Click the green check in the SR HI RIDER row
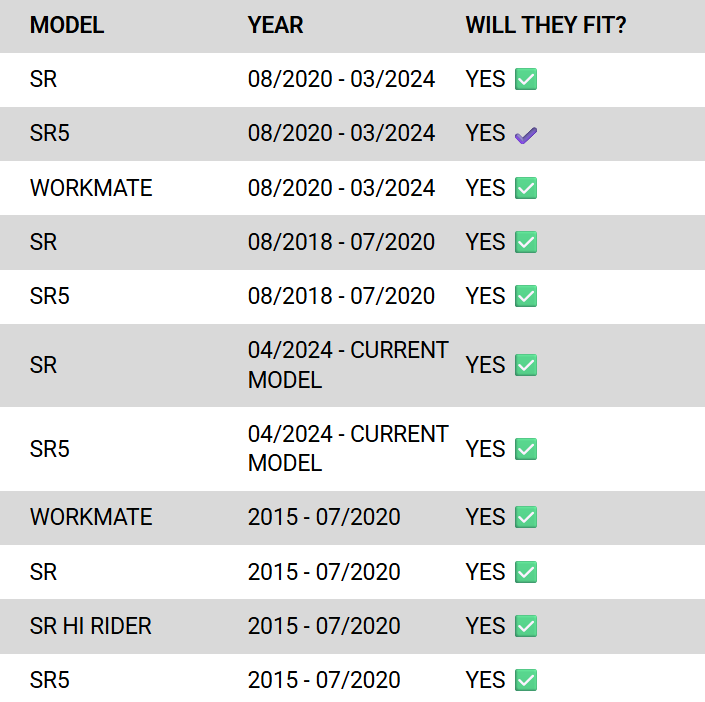The width and height of the screenshot is (705, 702). pos(526,627)
